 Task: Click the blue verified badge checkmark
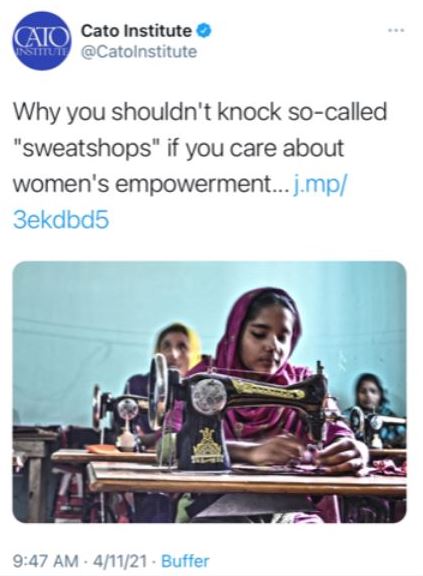[204, 31]
